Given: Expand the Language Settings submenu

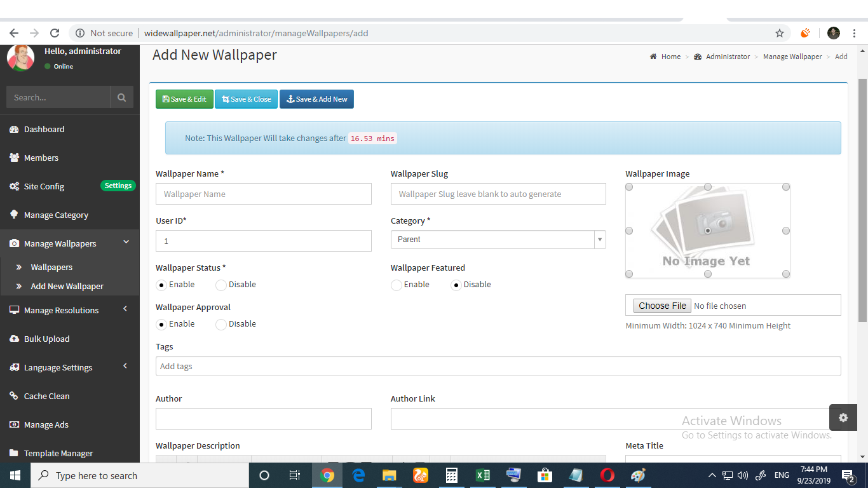Looking at the screenshot, I should (x=59, y=367).
